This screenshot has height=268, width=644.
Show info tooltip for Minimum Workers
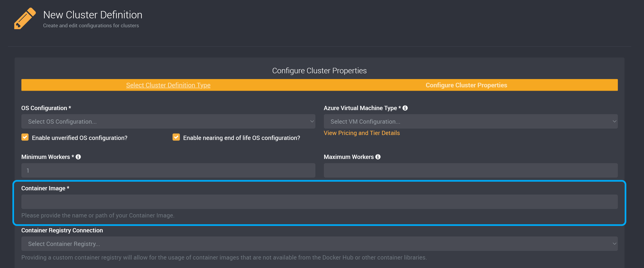point(78,157)
